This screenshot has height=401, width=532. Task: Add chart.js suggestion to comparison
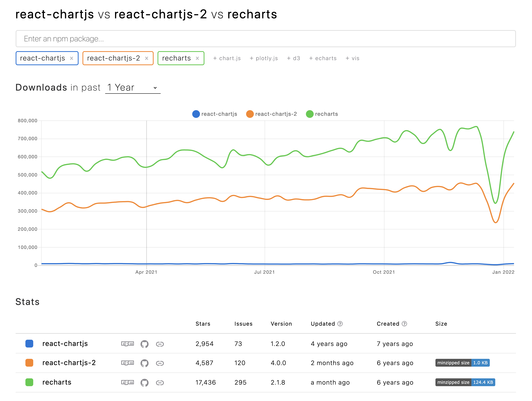click(x=227, y=58)
